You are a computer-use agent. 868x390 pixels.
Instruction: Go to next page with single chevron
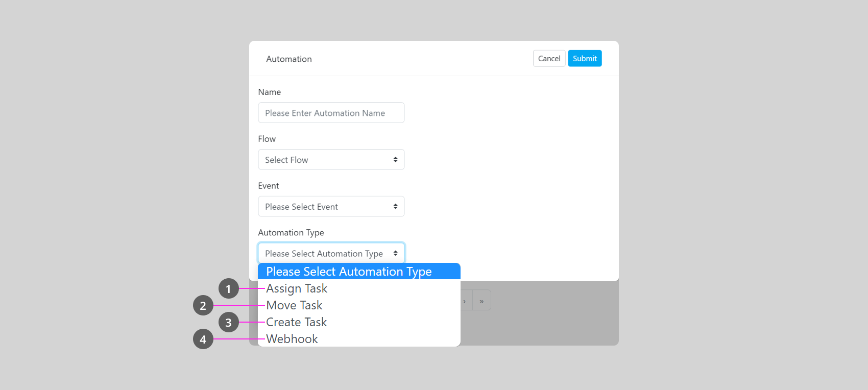click(x=465, y=301)
